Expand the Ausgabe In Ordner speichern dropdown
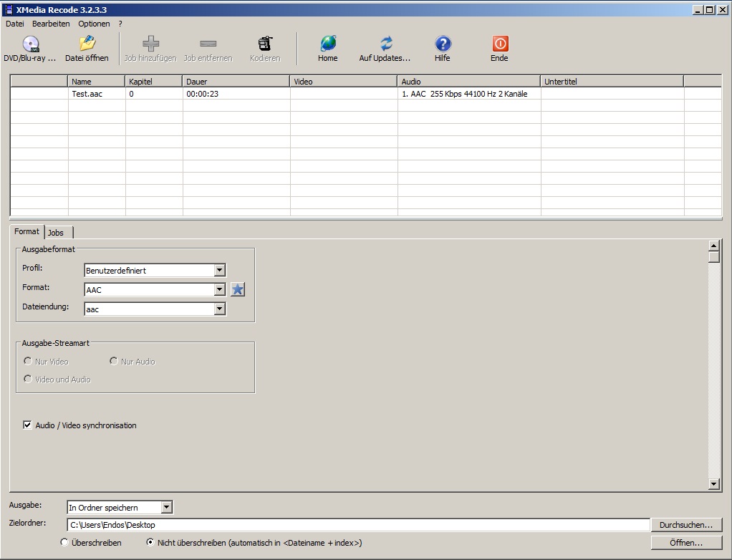The image size is (732, 560). pyautogui.click(x=167, y=507)
